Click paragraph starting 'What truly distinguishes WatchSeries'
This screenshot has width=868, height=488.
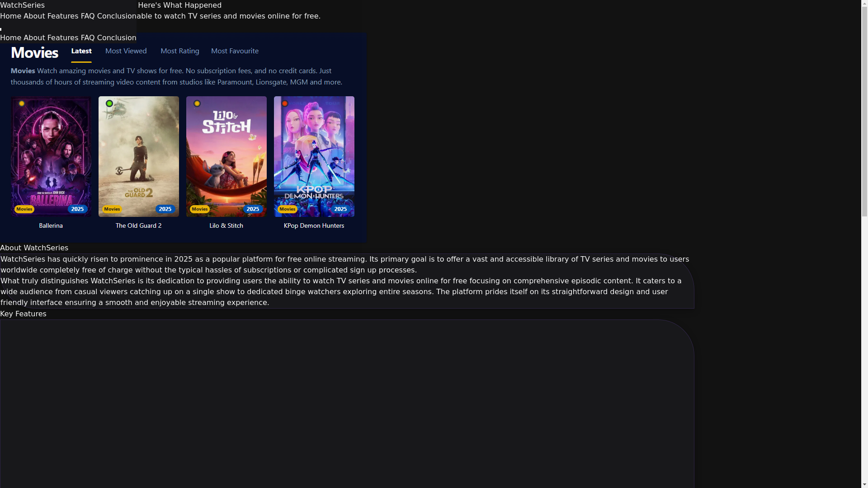(x=341, y=292)
